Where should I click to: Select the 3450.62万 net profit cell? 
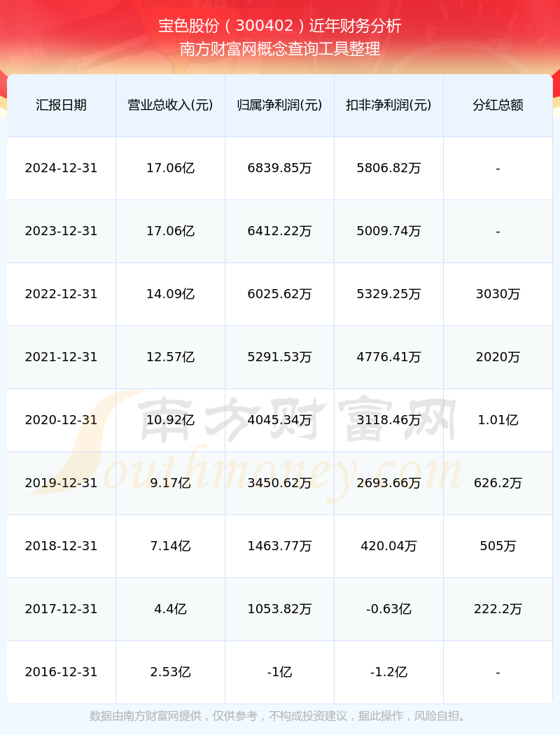pos(280,483)
